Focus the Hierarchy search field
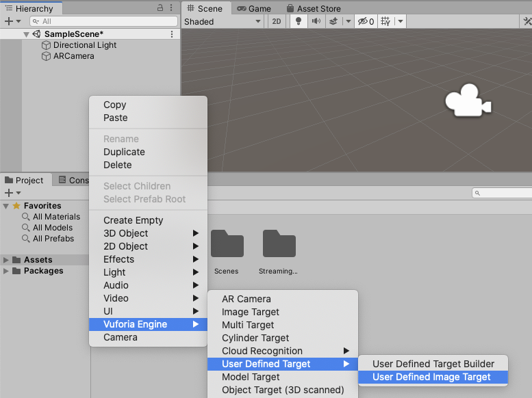 pyautogui.click(x=104, y=21)
